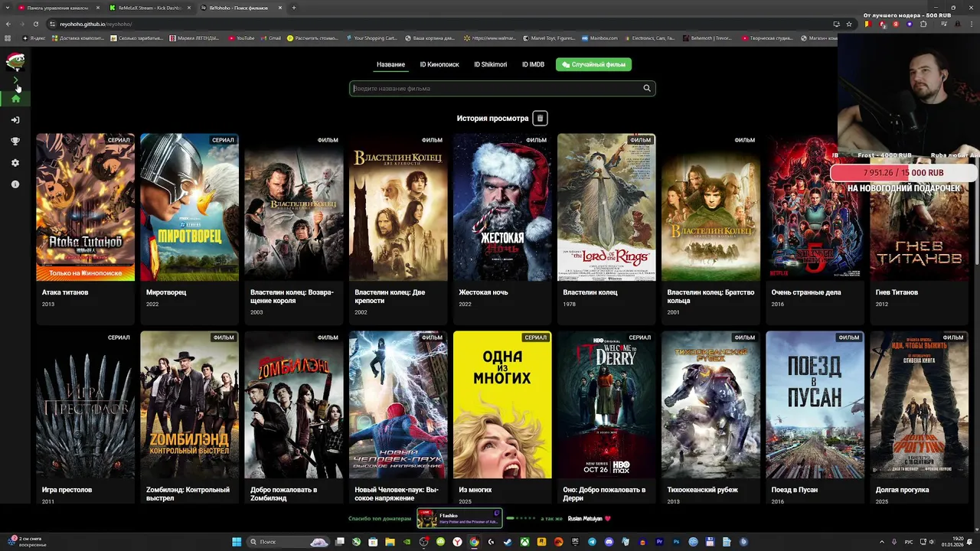This screenshot has width=980, height=551.
Task: Open the Chrome three-dot menu
Action: coord(972,24)
